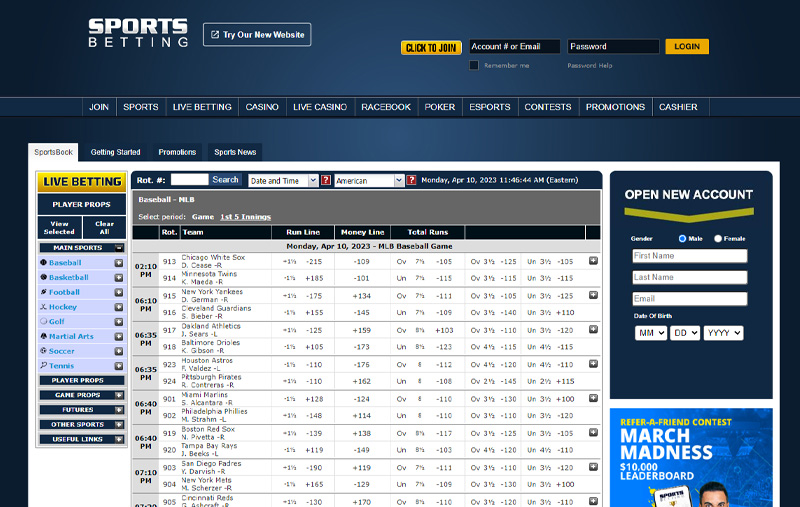Image resolution: width=800 pixels, height=507 pixels.
Task: Click the Baseball sport icon in sidebar
Action: pyautogui.click(x=43, y=262)
